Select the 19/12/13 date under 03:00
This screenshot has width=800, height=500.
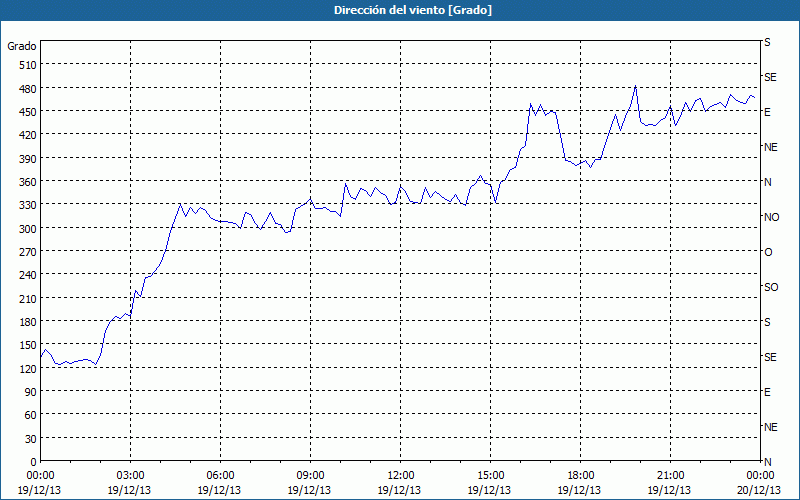129,490
